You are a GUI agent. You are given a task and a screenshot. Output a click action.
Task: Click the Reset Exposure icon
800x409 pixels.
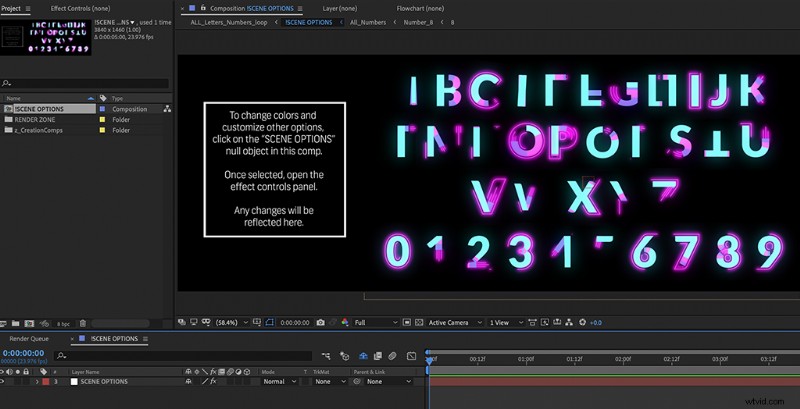pyautogui.click(x=583, y=322)
